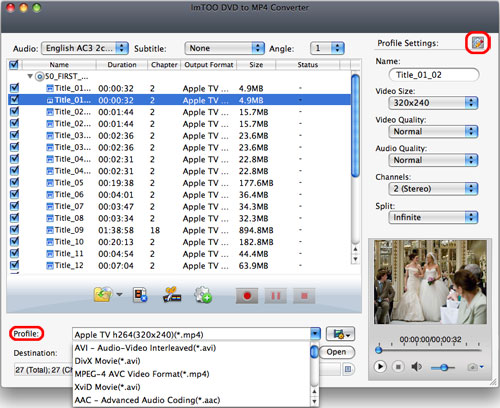Stop the conversion

(x=304, y=296)
